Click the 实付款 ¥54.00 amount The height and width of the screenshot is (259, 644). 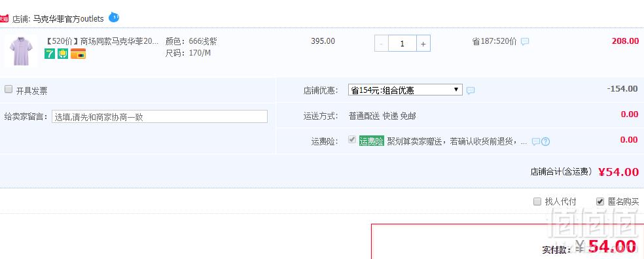589,247
